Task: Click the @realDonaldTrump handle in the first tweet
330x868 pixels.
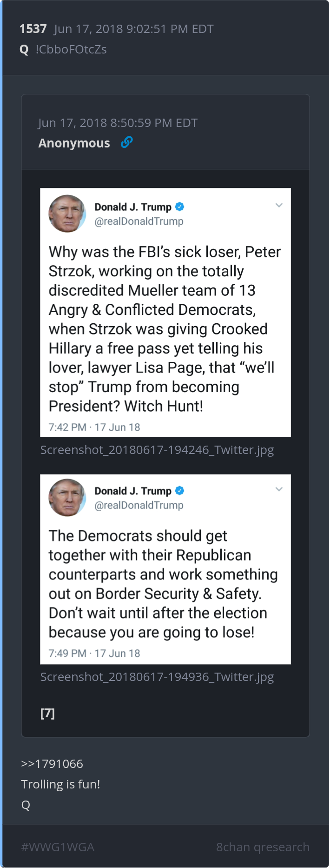Action: click(x=139, y=221)
